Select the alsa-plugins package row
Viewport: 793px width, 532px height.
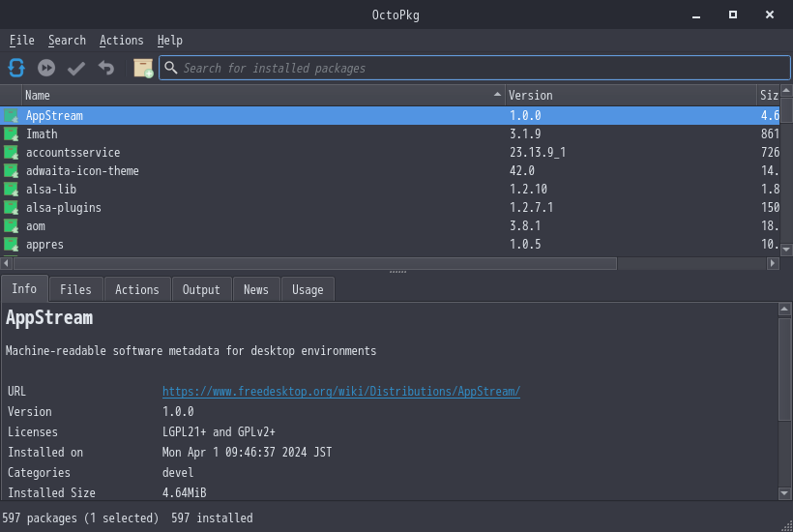pyautogui.click(x=390, y=207)
